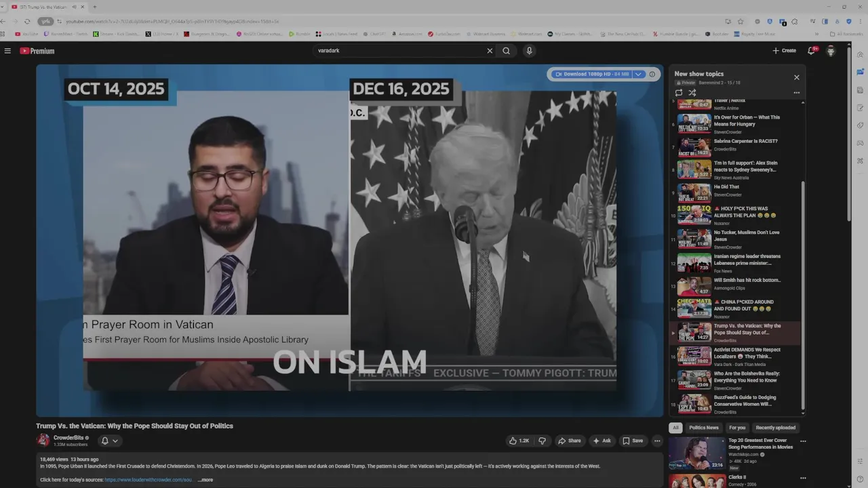
Task: Start voice search with the microphone
Action: (x=529, y=51)
